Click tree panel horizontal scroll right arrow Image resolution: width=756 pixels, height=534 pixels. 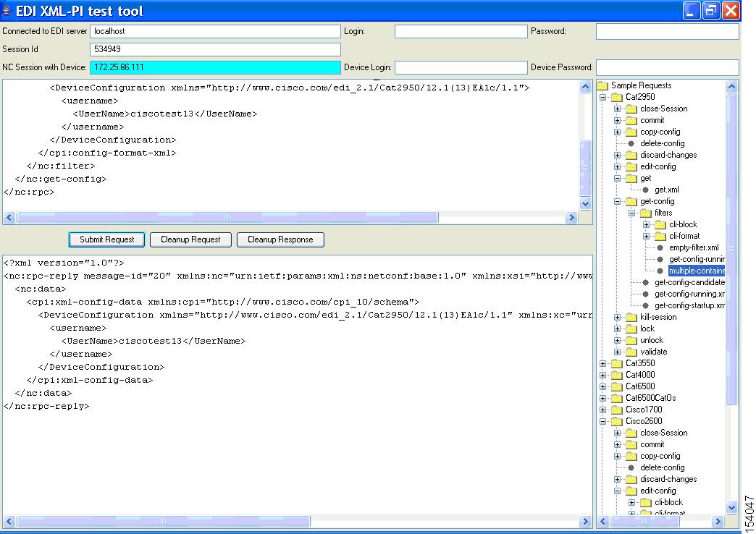(718, 522)
